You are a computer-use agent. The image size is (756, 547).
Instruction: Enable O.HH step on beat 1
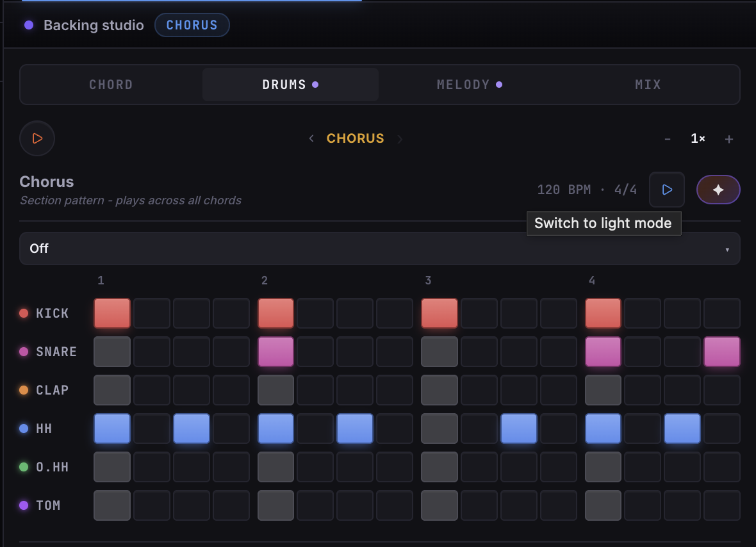pos(112,467)
